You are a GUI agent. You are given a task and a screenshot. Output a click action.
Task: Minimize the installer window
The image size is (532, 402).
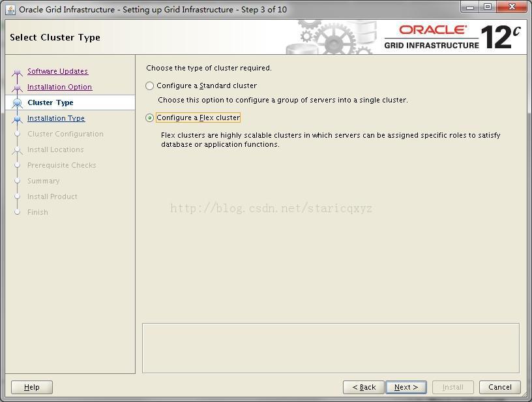(x=470, y=7)
